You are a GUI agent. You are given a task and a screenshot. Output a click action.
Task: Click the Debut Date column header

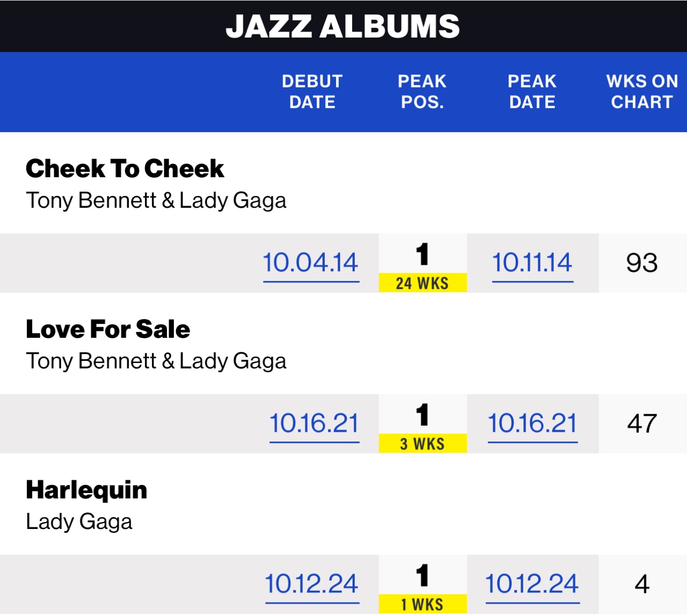pyautogui.click(x=312, y=92)
